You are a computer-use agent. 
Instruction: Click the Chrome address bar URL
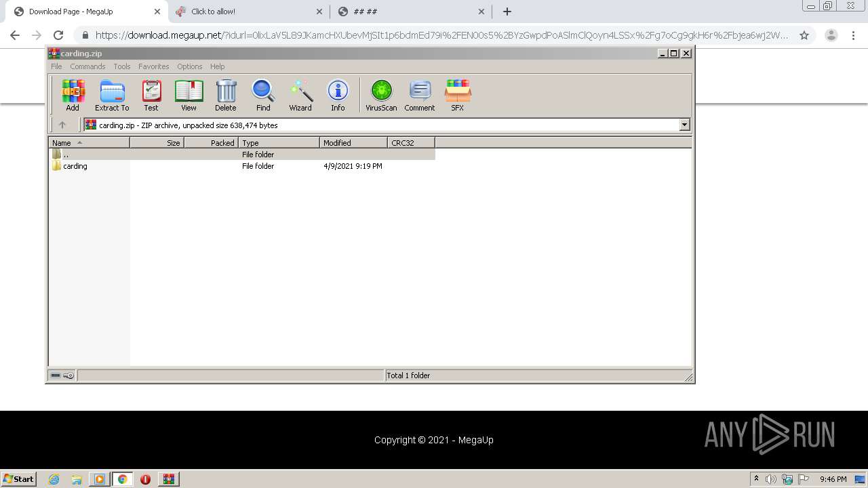click(441, 35)
